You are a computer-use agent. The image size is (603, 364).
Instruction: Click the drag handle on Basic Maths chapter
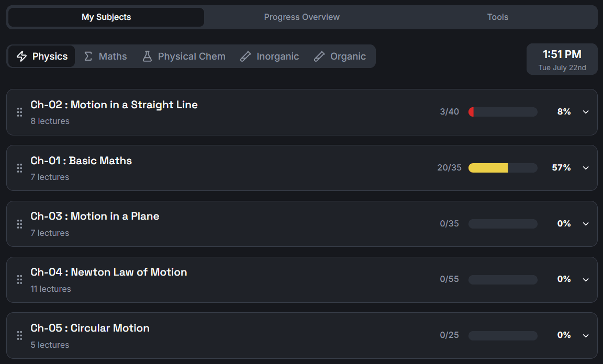(19, 168)
